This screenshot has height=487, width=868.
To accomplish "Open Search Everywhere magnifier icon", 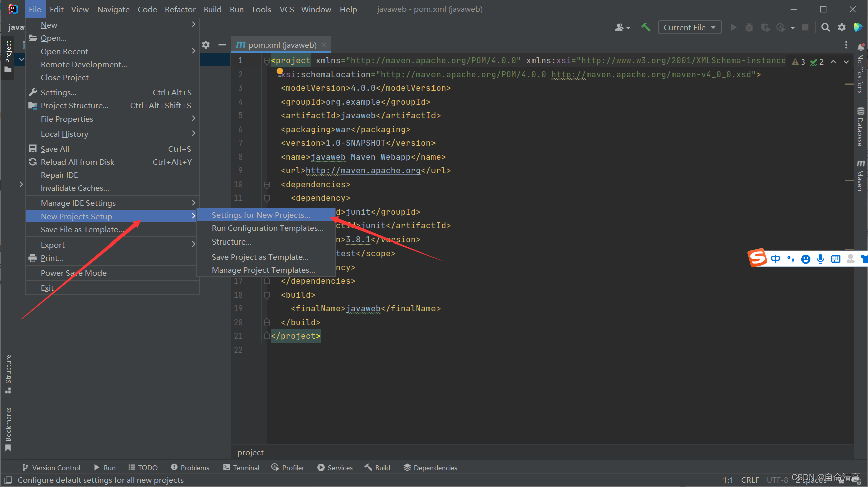I will point(826,27).
